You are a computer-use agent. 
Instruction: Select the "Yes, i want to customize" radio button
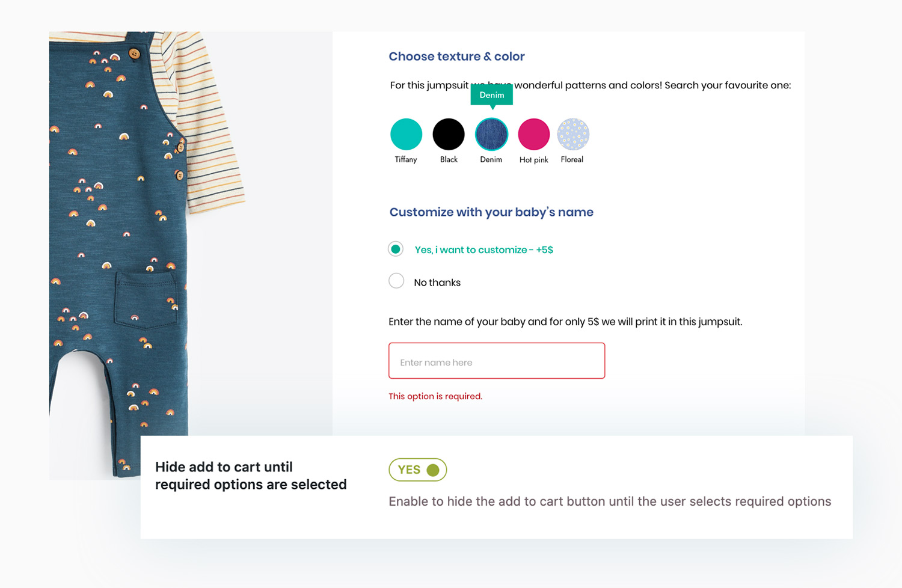click(x=396, y=249)
